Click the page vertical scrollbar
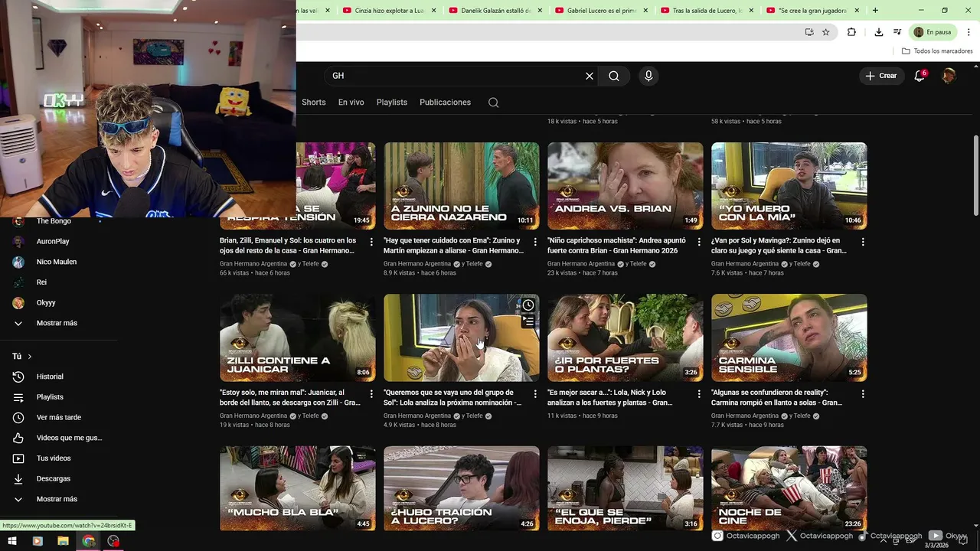Viewport: 980px width, 551px height. tap(975, 176)
